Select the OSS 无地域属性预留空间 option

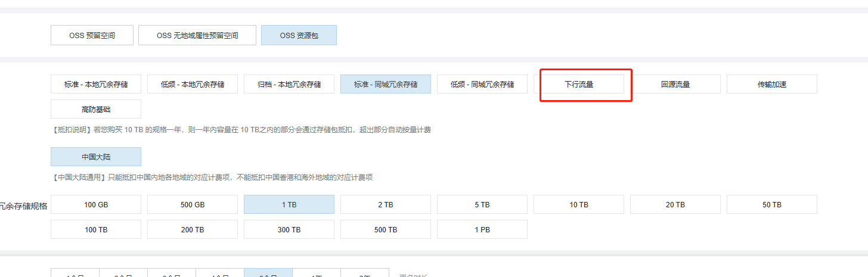[x=197, y=35]
